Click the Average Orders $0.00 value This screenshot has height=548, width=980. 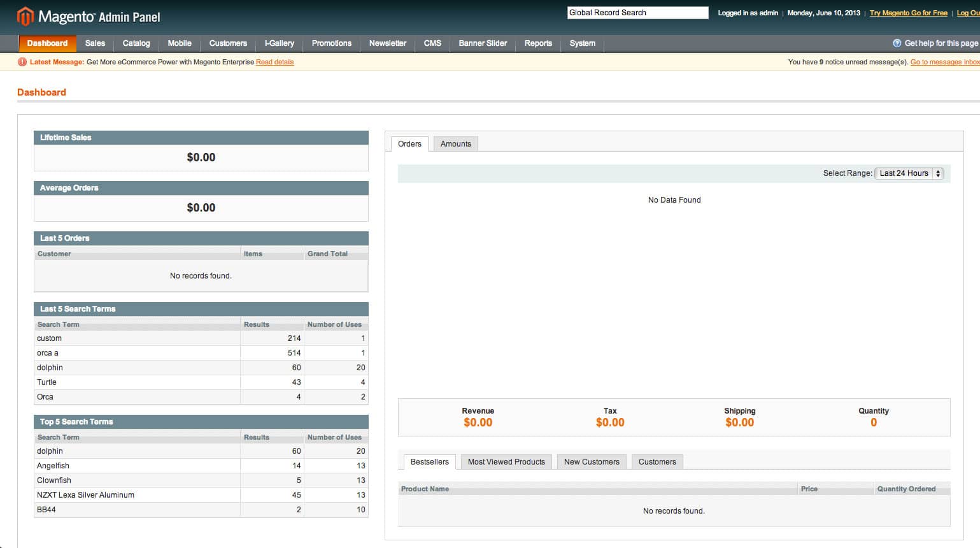coord(201,208)
